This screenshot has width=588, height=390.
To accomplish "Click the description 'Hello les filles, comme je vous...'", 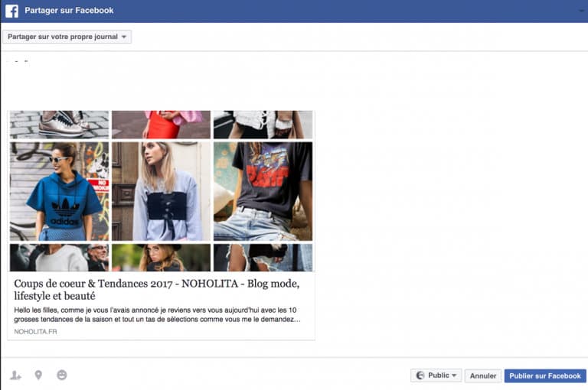I will point(157,315).
